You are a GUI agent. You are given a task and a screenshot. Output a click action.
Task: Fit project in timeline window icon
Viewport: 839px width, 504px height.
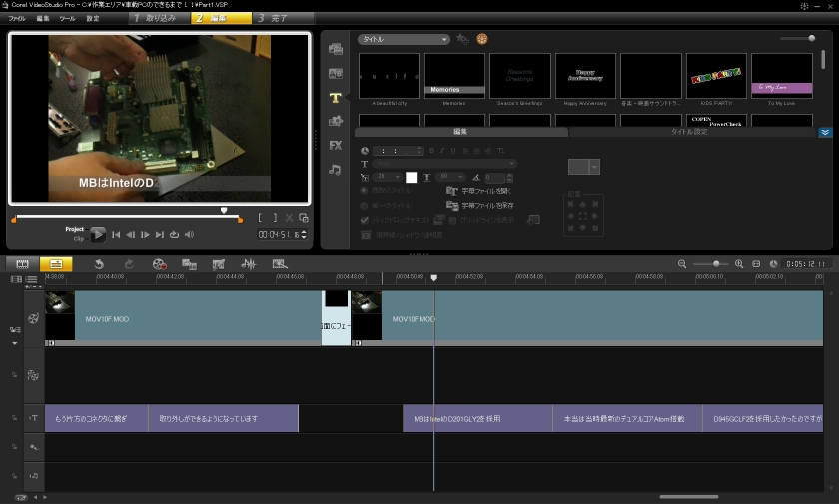tap(758, 264)
